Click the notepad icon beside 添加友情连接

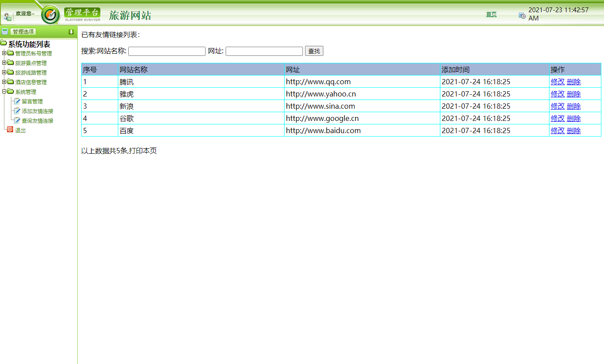(x=17, y=111)
